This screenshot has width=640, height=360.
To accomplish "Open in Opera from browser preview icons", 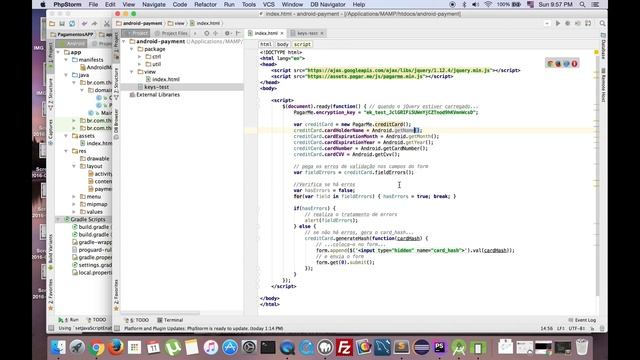I will (574, 64).
